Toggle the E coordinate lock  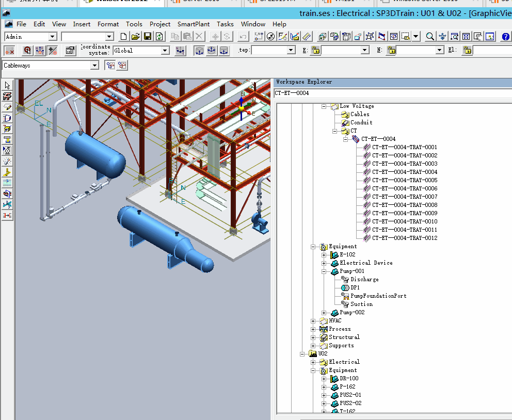(x=315, y=50)
